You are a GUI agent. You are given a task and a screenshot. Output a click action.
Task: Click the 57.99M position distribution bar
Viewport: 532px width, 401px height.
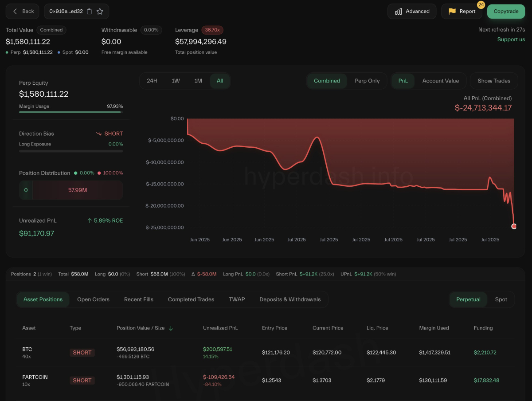[x=78, y=190]
